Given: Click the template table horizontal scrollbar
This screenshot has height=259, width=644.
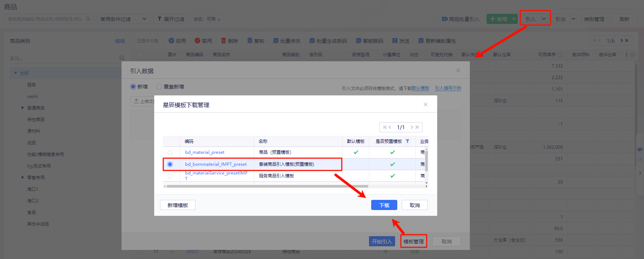Looking at the screenshot, I should pos(267,186).
